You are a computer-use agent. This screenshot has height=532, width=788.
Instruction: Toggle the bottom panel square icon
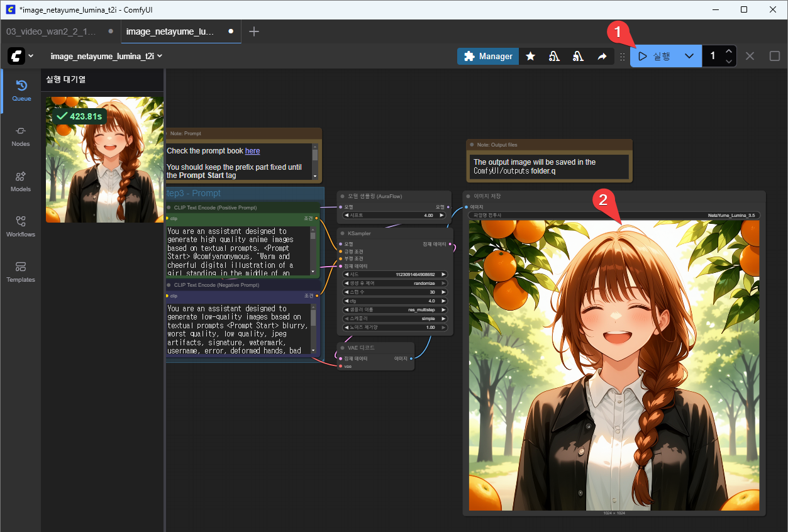775,56
